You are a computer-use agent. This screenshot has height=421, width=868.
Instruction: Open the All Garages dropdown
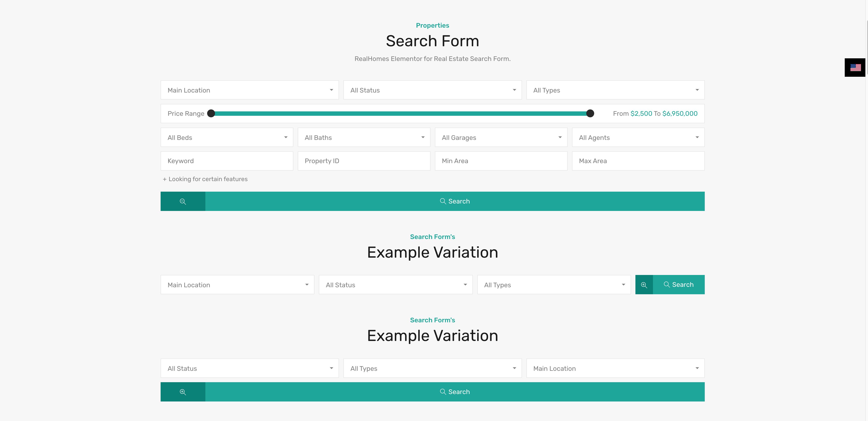coord(501,137)
